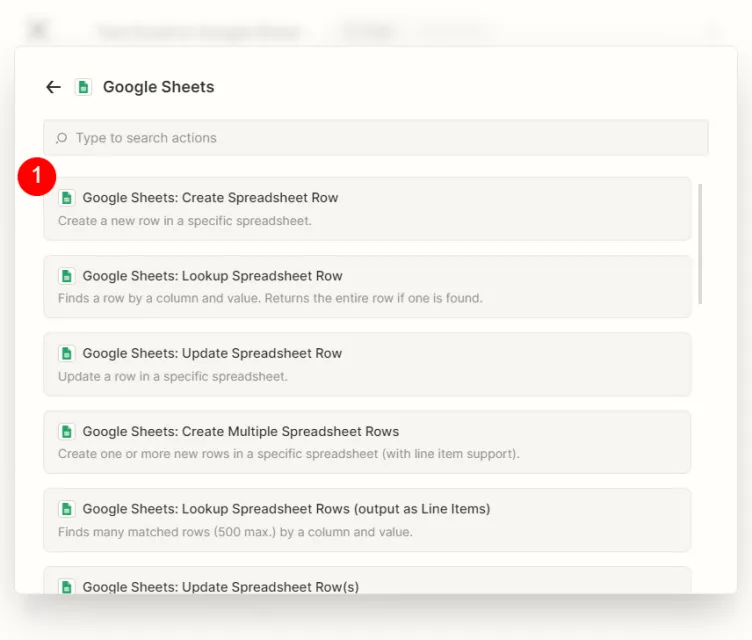The image size is (752, 640).
Task: Click Sheets icon beside Create Multiple Spreadsheet Rows
Action: 67,431
